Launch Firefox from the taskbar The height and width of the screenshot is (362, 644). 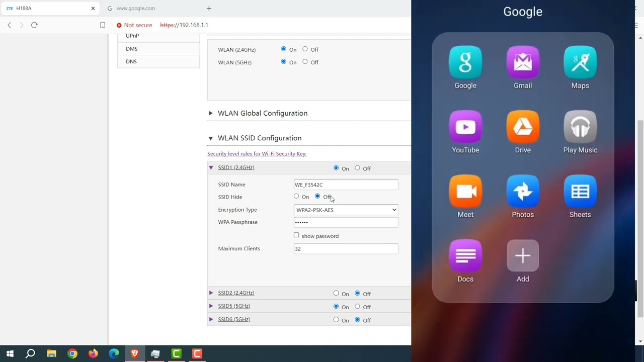point(93,354)
